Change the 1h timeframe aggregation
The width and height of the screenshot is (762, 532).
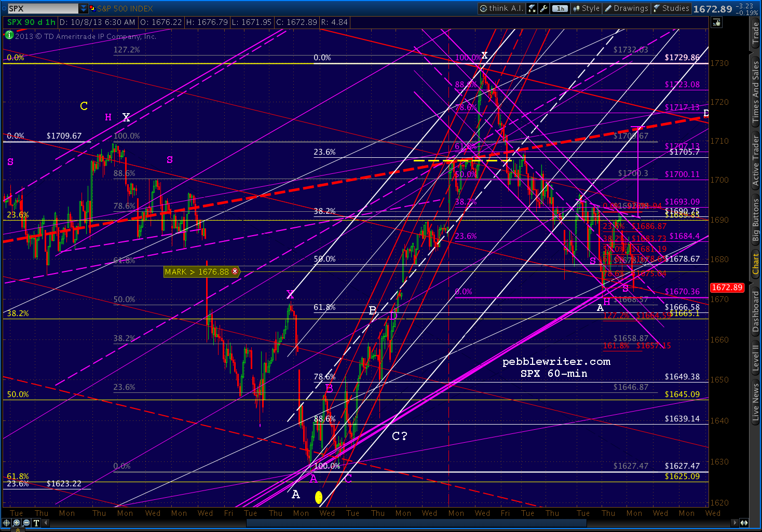(x=560, y=8)
